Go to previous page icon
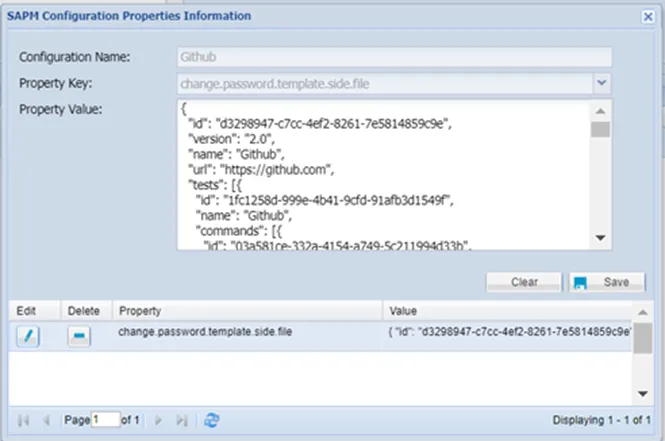This screenshot has height=441, width=665. pos(47,420)
